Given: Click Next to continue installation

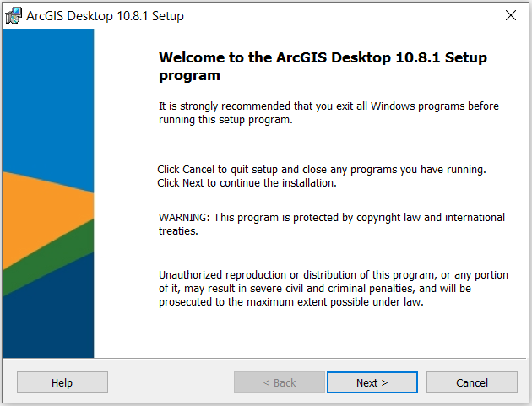Looking at the screenshot, I should (x=372, y=382).
